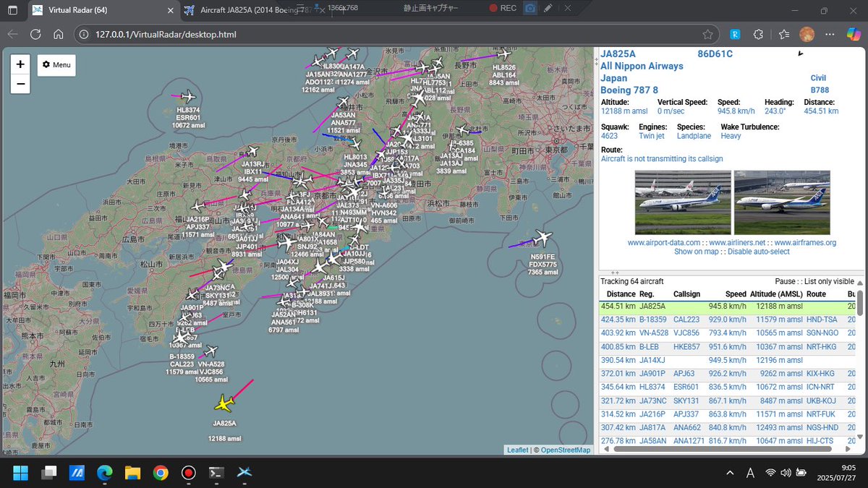Click the List only visible link
The image size is (868, 488).
829,281
